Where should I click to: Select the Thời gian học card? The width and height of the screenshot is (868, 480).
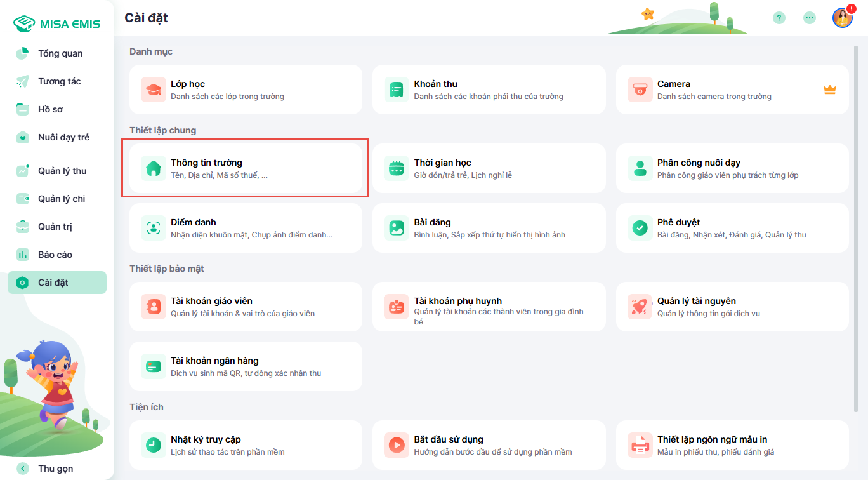pos(489,168)
